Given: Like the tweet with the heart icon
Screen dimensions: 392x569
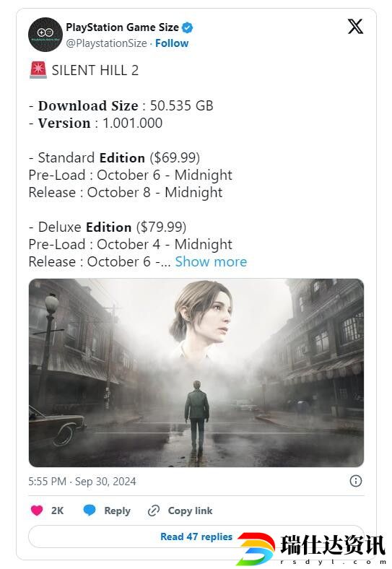Looking at the screenshot, I should [x=37, y=511].
